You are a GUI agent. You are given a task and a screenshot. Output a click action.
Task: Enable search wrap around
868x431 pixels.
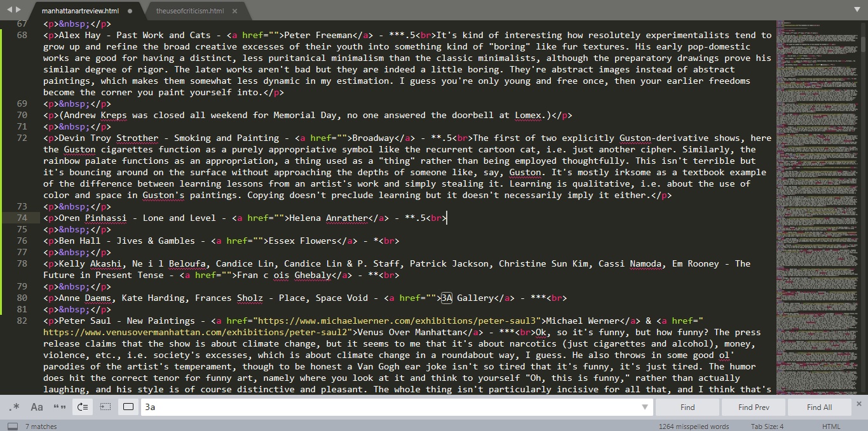82,406
